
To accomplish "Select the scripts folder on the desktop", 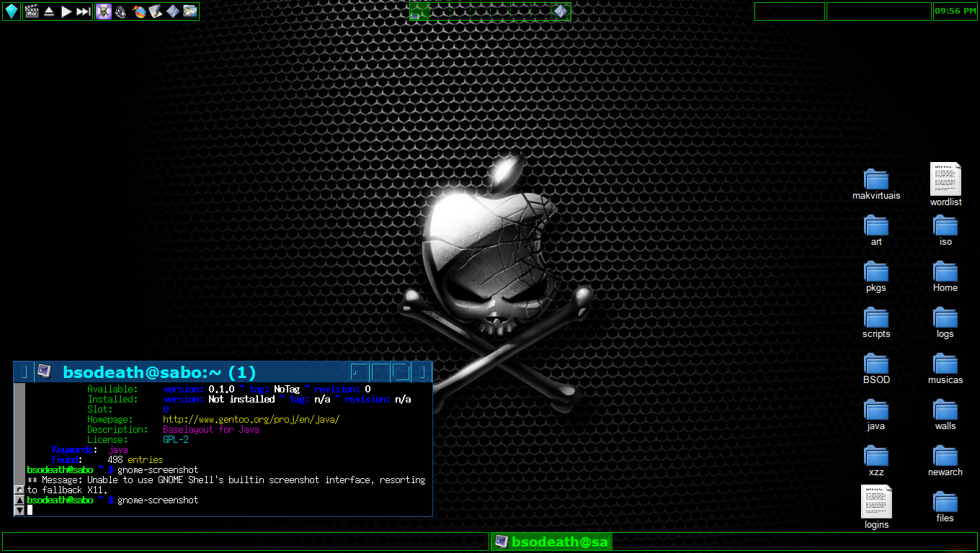I will coord(876,323).
